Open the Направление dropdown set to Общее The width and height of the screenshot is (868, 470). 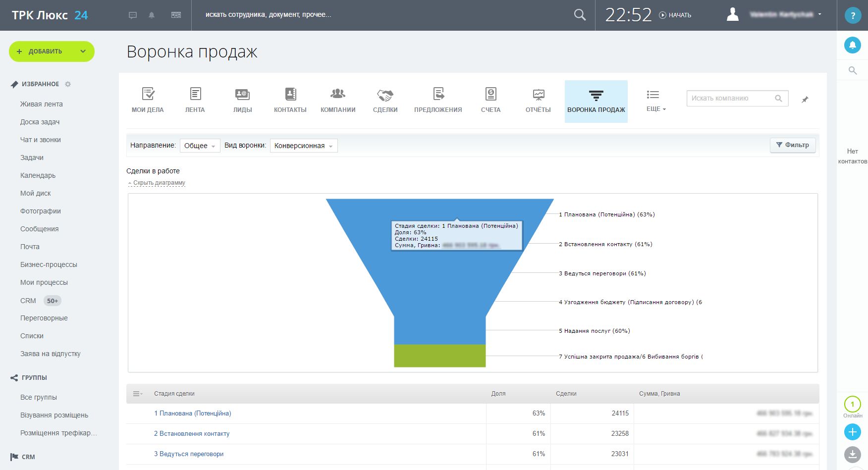coord(200,146)
